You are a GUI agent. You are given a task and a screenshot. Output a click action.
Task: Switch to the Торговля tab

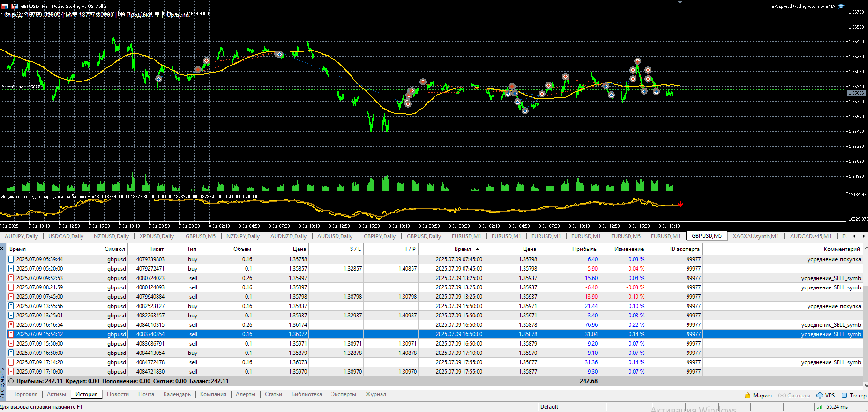[25, 394]
